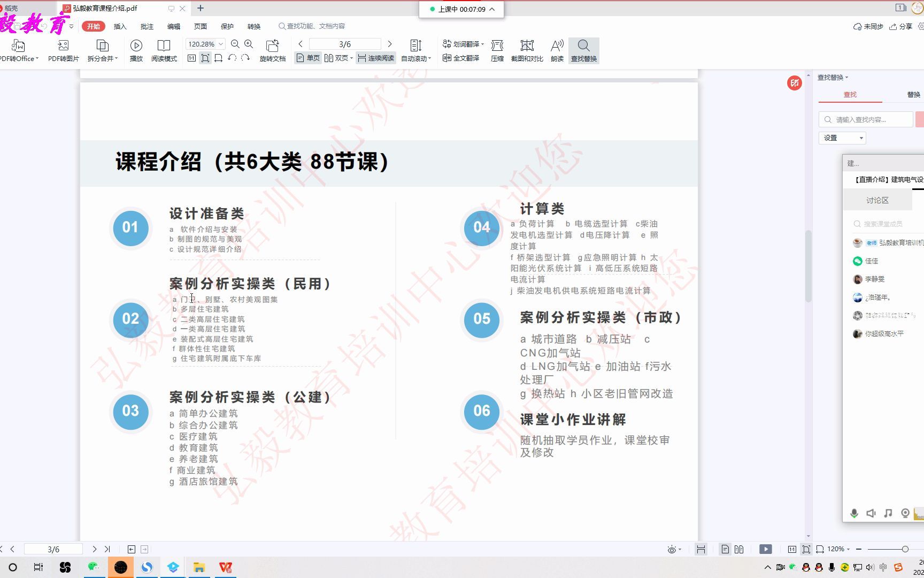Screen dimensions: 924x578
Task: Rotate page clockwise
Action: point(245,58)
